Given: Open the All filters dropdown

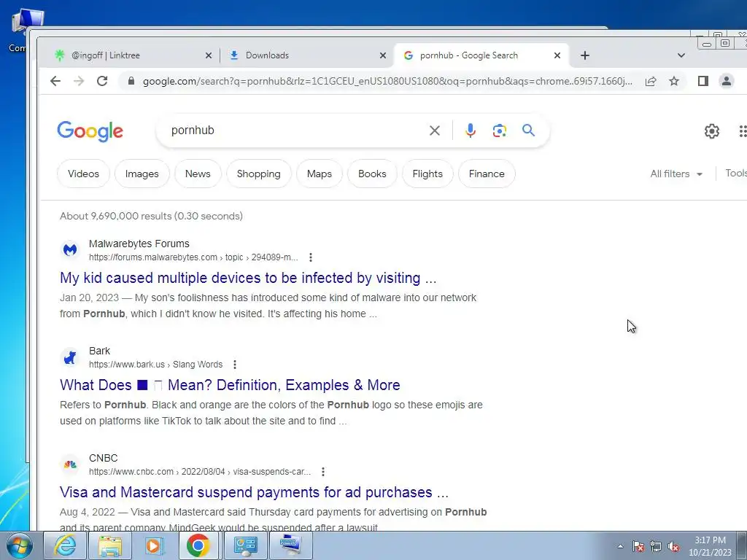Looking at the screenshot, I should point(676,174).
